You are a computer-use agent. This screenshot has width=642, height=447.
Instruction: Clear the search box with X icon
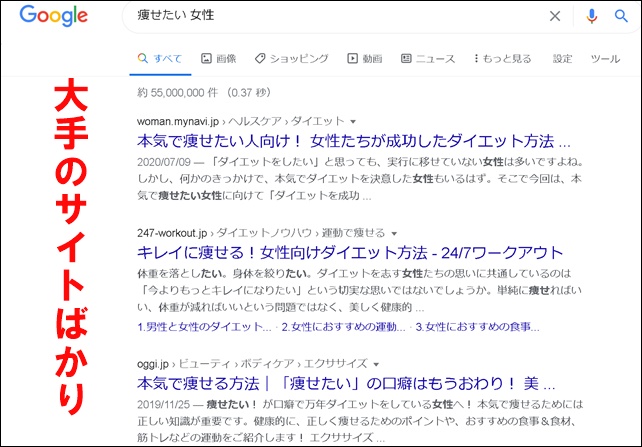pos(556,16)
